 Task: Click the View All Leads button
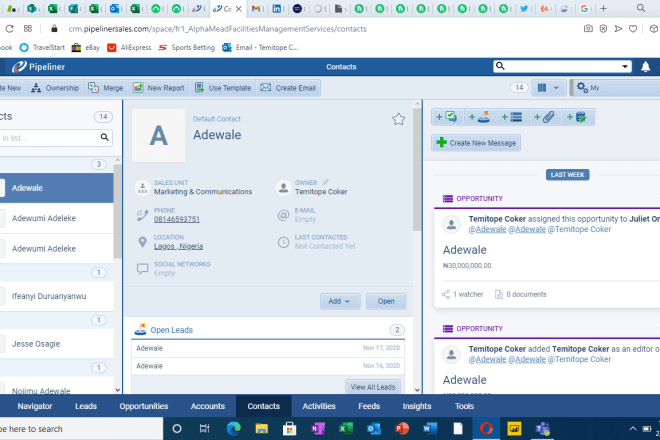click(373, 387)
